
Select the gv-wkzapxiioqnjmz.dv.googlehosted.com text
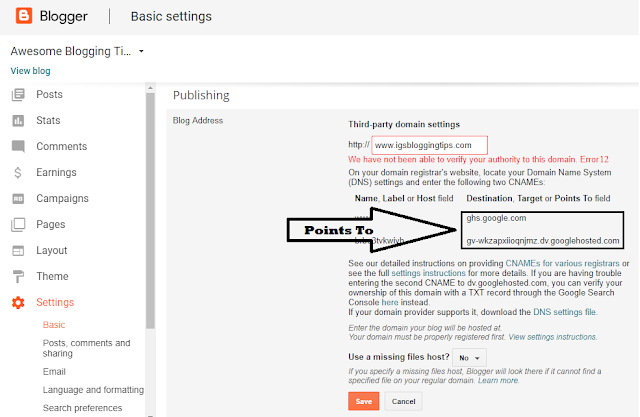coord(543,241)
